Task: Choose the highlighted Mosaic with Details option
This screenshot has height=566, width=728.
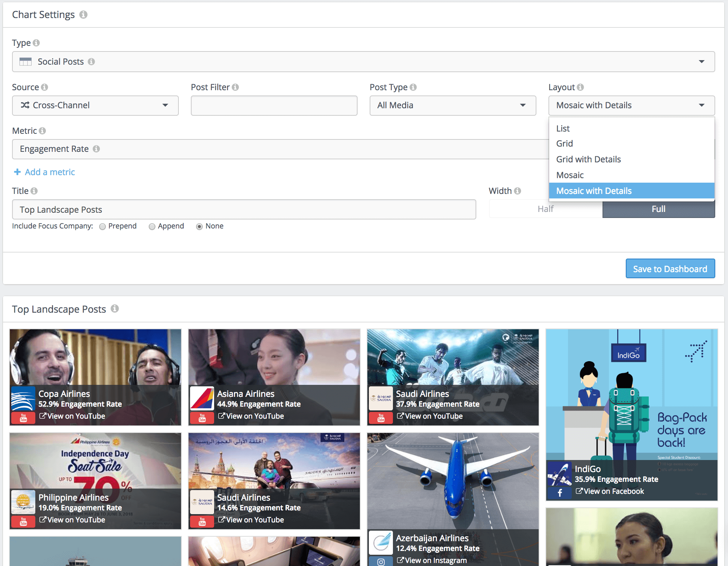Action: pyautogui.click(x=631, y=191)
